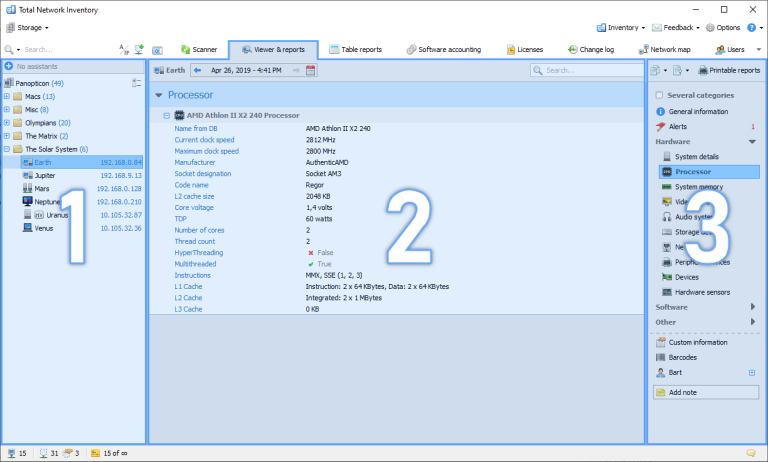Click the export report document icon
The image size is (768, 462).
pos(677,71)
